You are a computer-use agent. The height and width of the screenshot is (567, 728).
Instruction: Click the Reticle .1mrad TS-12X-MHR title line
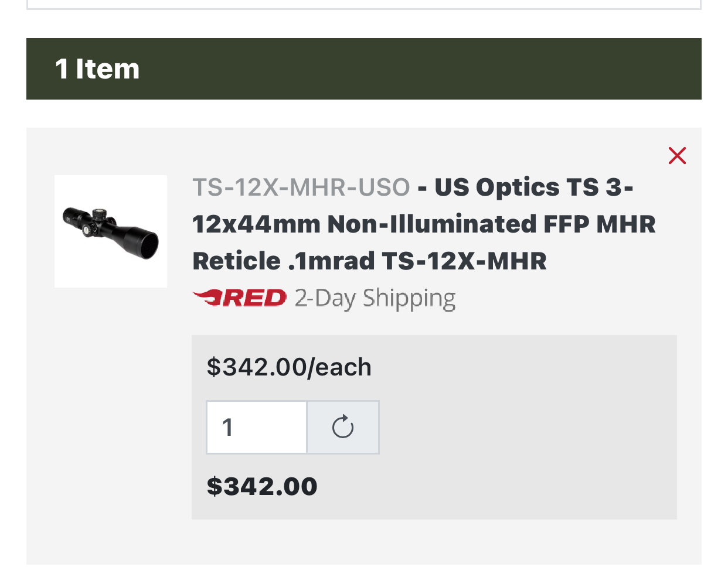point(369,261)
